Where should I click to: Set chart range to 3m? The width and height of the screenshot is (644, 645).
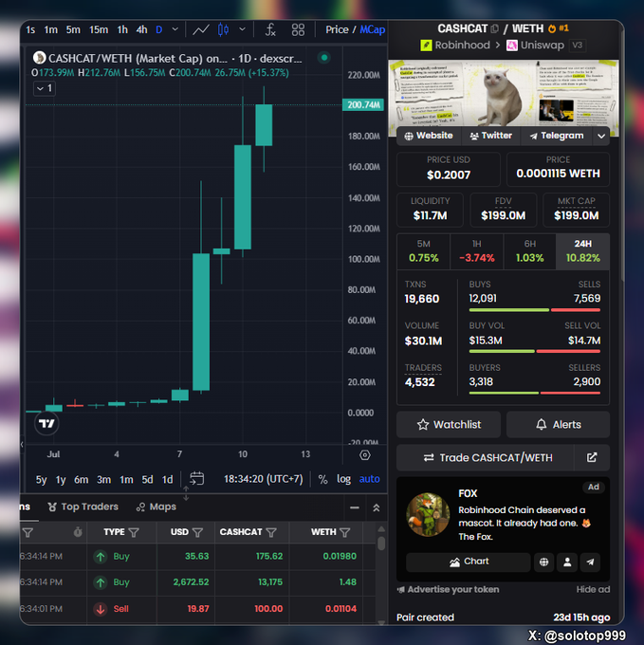(x=103, y=480)
